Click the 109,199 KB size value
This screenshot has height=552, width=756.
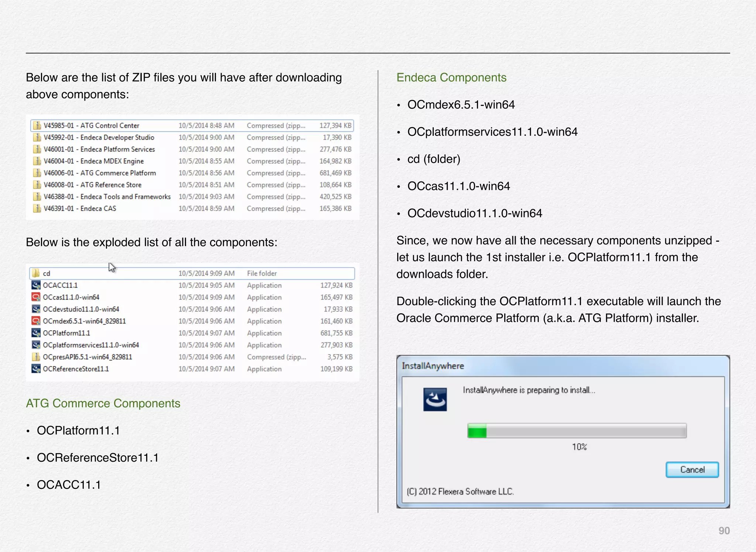point(336,369)
